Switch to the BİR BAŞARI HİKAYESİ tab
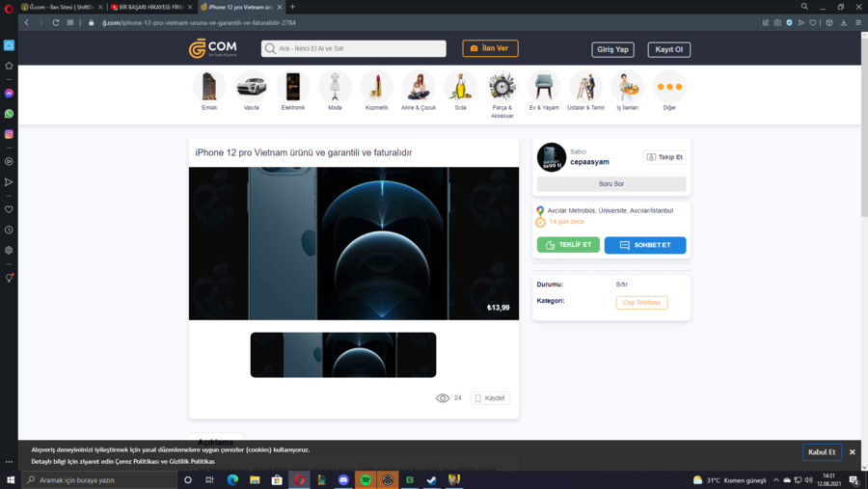 pyautogui.click(x=147, y=7)
